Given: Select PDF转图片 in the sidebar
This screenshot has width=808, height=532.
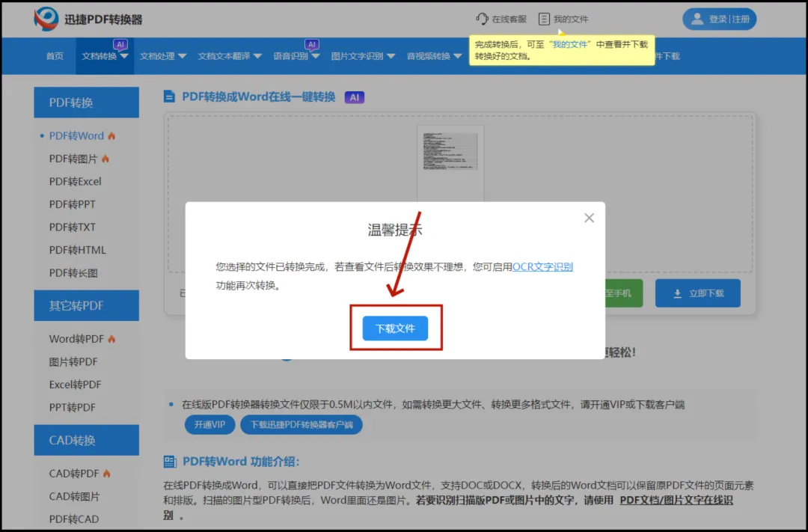Looking at the screenshot, I should (x=73, y=159).
